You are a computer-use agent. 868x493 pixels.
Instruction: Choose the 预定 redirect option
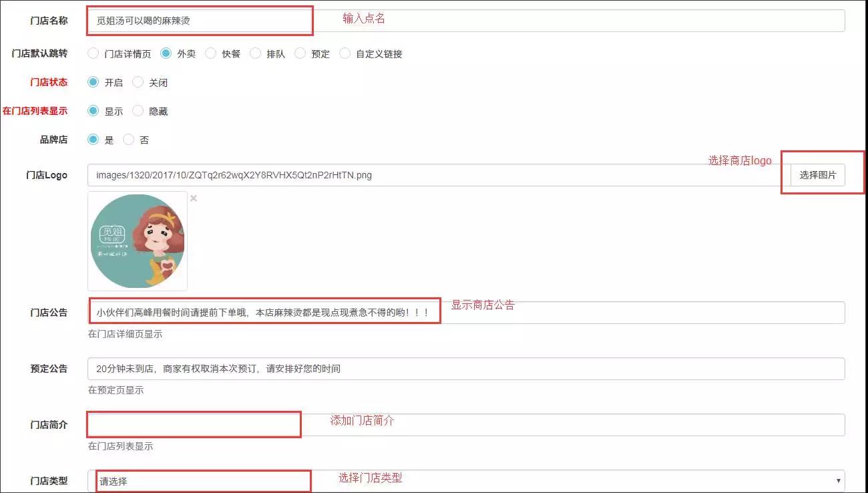[300, 53]
